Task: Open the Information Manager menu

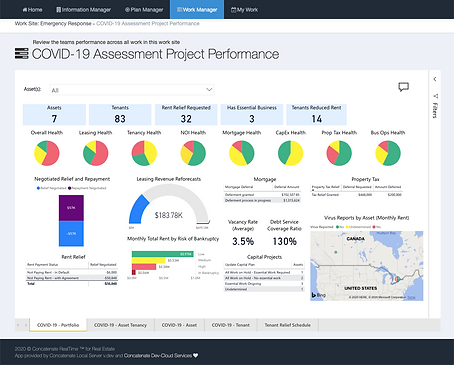Action: (83, 10)
